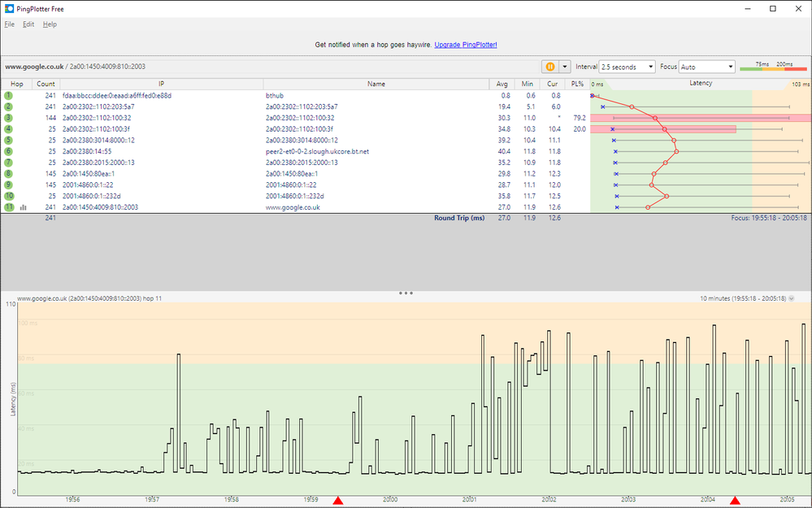The image size is (812, 508).
Task: Open the File menu
Action: (10, 24)
